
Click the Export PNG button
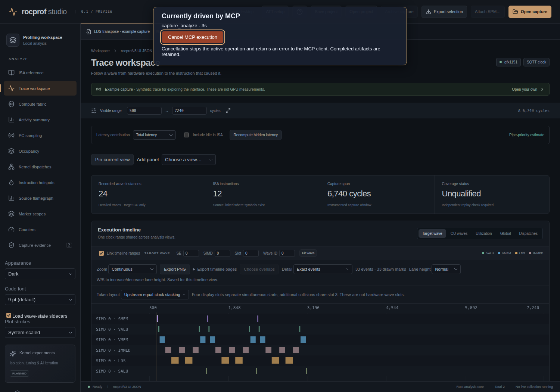175,269
